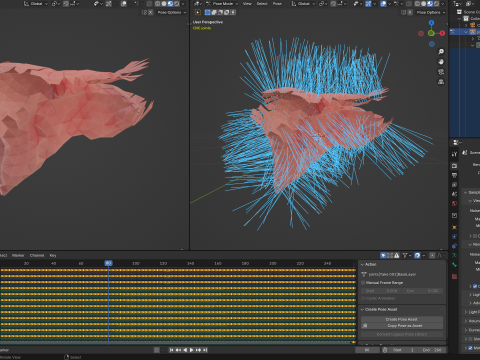Jump to first frame playback button
Image resolution: width=480 pixels, height=360 pixels.
(x=171, y=350)
